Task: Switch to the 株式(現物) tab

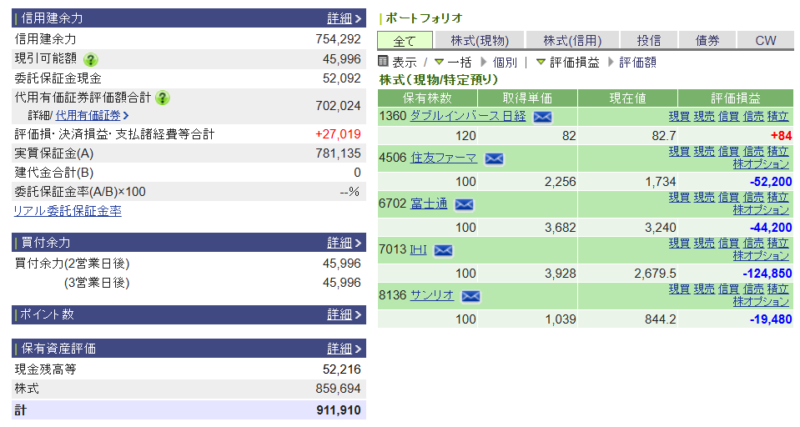Action: coord(479,41)
